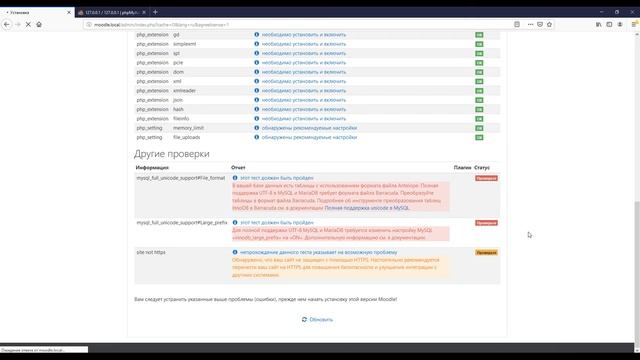Click info icon in json row

pos(257,100)
